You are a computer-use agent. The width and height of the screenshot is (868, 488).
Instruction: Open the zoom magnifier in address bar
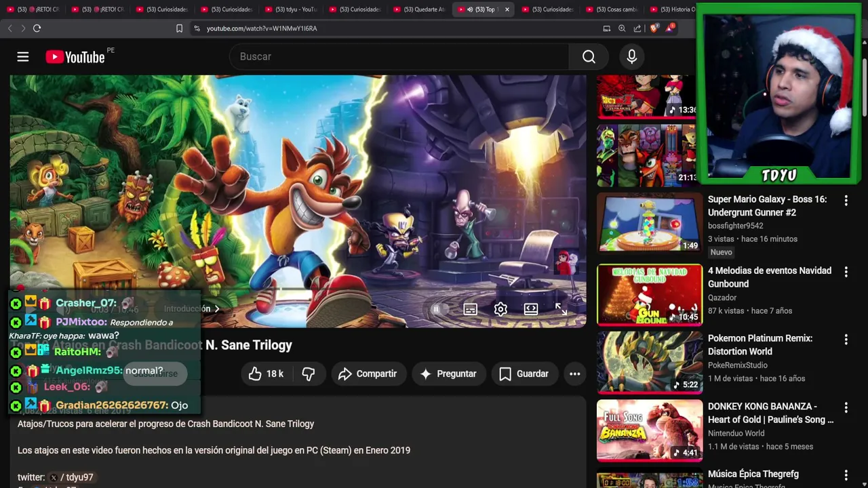coord(622,28)
